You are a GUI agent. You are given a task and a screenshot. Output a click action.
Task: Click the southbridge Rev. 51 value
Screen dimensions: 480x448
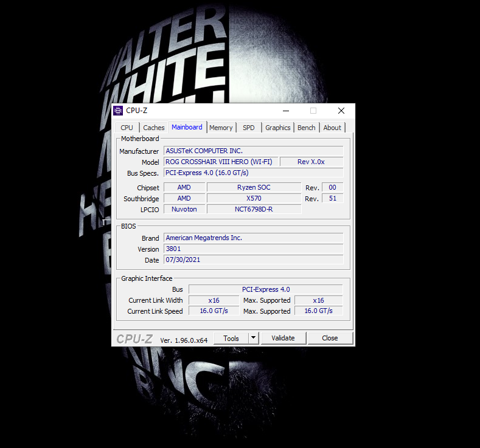click(x=332, y=198)
